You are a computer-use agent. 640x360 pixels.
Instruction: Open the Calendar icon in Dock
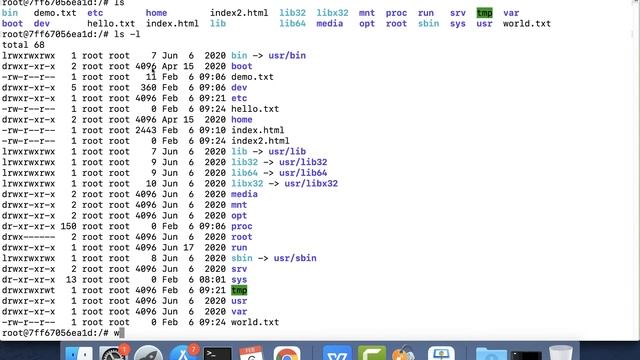(x=251, y=353)
